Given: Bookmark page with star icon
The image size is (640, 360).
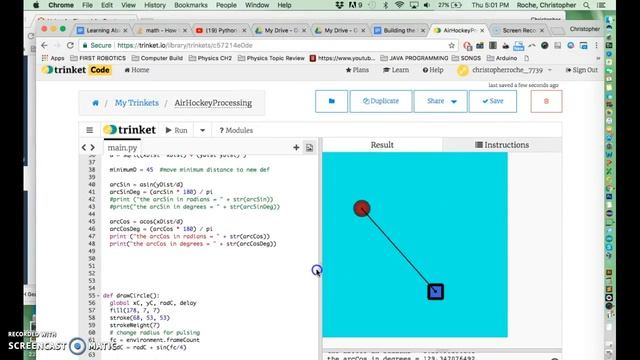Looking at the screenshot, I should click(451, 45).
